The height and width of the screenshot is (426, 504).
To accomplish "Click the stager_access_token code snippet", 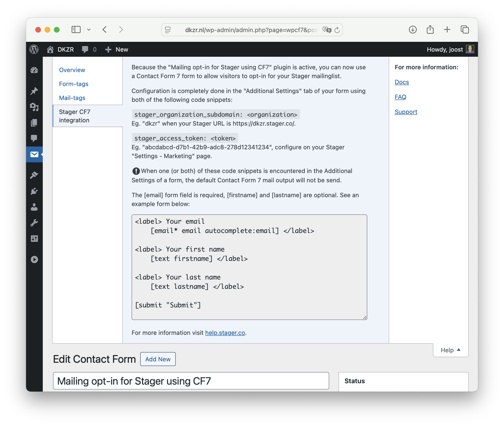I will tap(185, 138).
